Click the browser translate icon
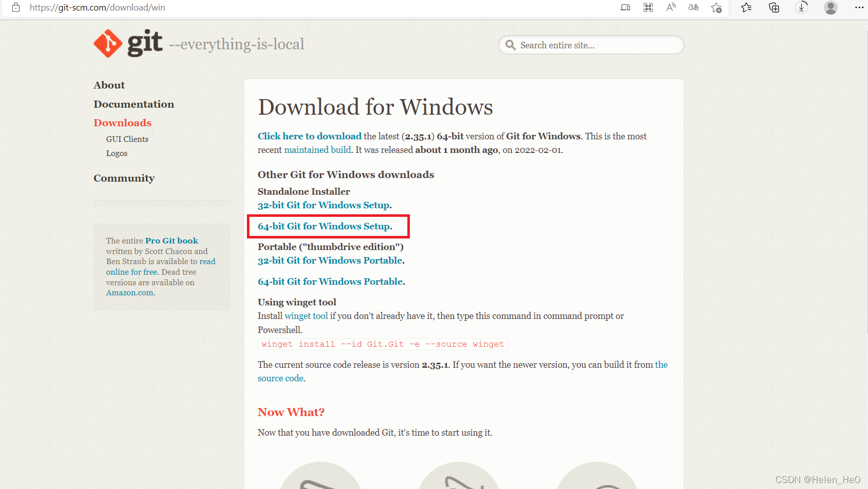The width and height of the screenshot is (868, 489). tap(693, 8)
